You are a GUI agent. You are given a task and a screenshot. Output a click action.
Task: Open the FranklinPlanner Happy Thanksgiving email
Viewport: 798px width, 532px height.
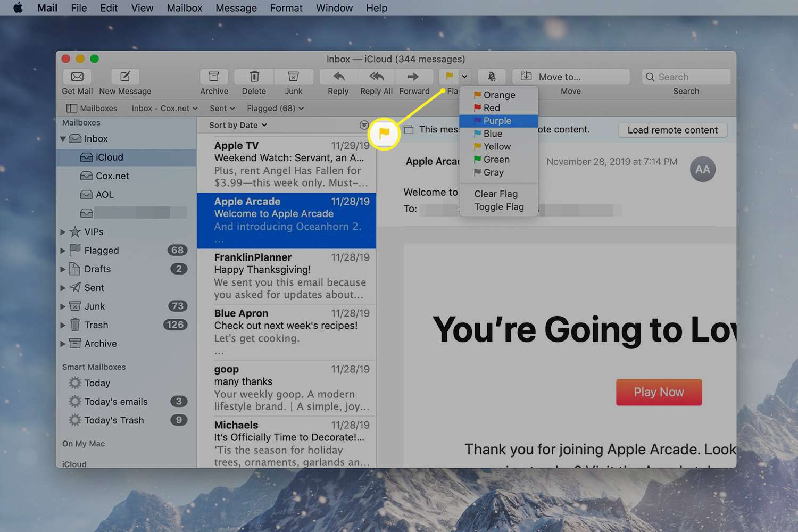pyautogui.click(x=287, y=276)
